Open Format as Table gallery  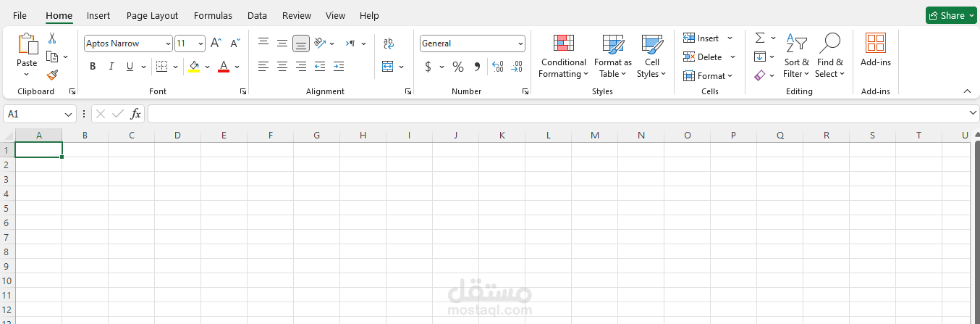(612, 56)
